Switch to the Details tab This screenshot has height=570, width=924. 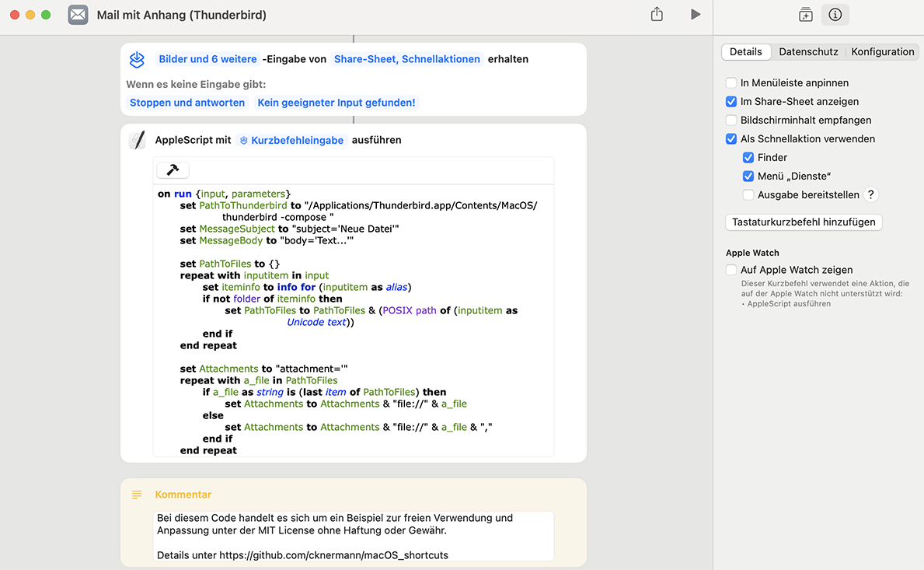(745, 52)
